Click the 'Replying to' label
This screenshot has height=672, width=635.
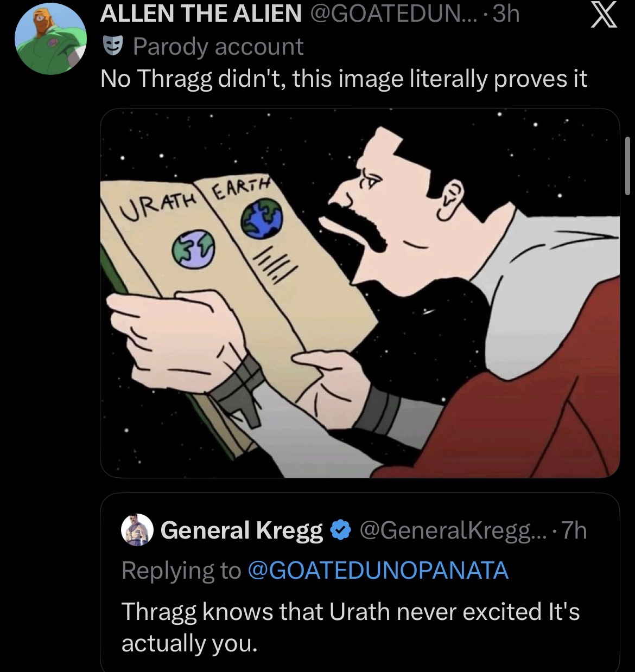181,570
